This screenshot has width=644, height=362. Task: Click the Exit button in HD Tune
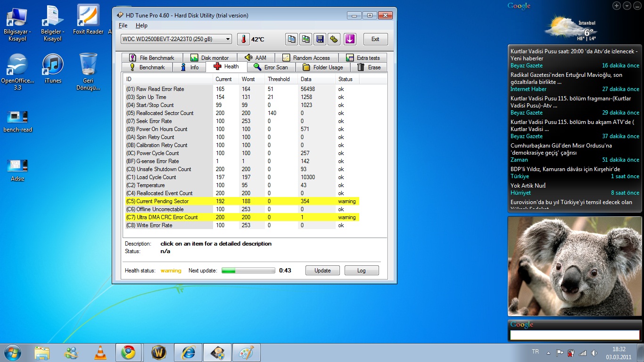point(375,39)
